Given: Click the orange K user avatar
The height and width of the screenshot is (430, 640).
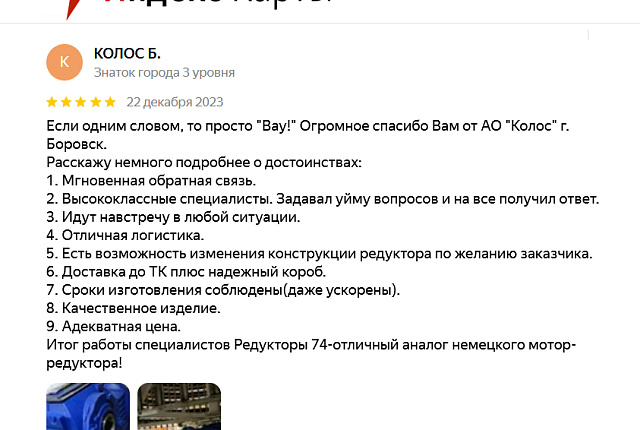Looking at the screenshot, I should pyautogui.click(x=64, y=62).
